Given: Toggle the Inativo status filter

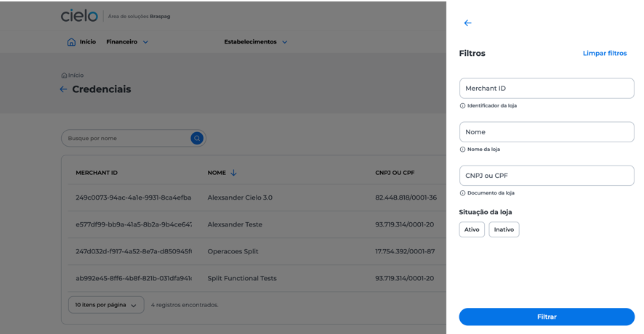Looking at the screenshot, I should click(504, 229).
